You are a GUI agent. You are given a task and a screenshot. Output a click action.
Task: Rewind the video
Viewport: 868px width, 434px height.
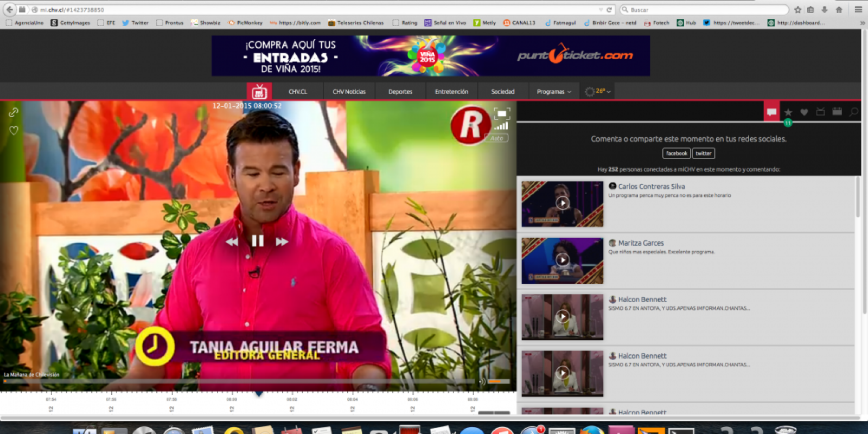point(232,241)
